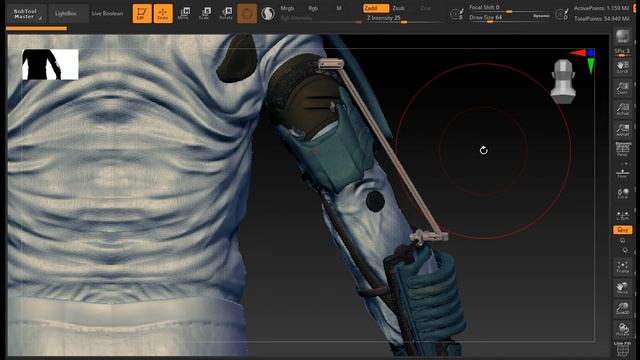The height and width of the screenshot is (360, 640).
Task: Toggle Draw mode button
Action: tap(162, 13)
